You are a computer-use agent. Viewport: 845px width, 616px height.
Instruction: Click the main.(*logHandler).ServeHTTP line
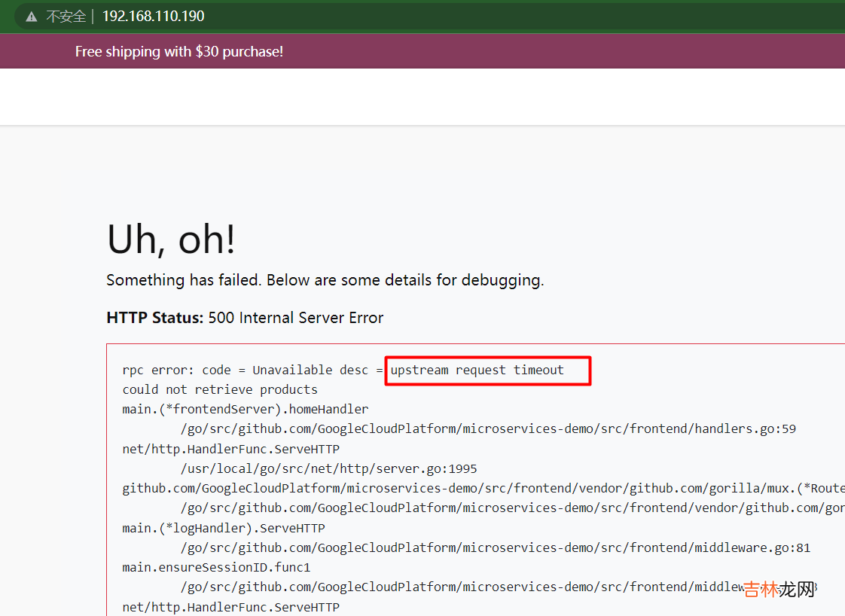[224, 528]
